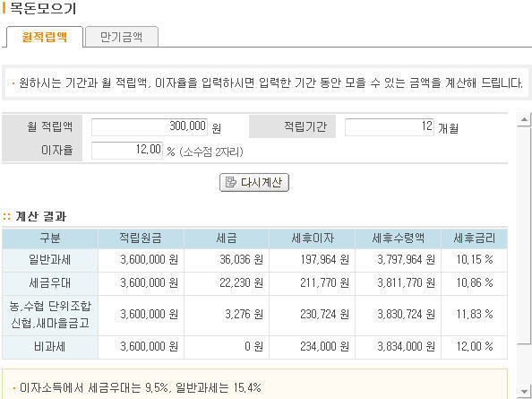Click the 목돈모으기 page title
532x399 pixels.
(43, 8)
